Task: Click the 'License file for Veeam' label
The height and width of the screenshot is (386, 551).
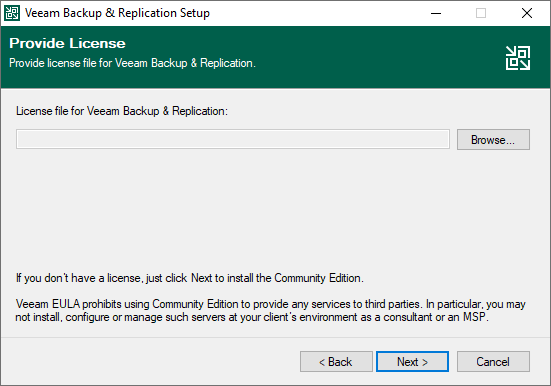Action: coord(122,111)
